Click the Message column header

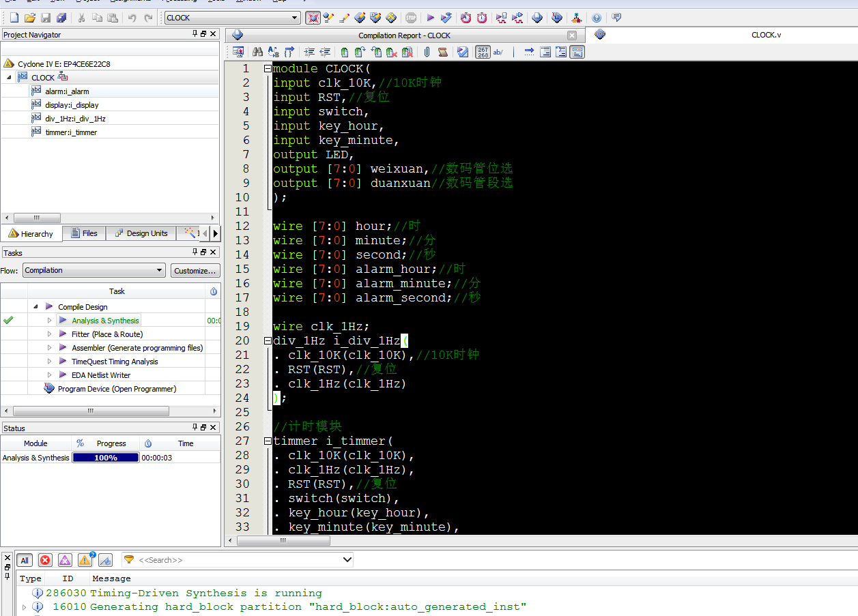click(111, 578)
